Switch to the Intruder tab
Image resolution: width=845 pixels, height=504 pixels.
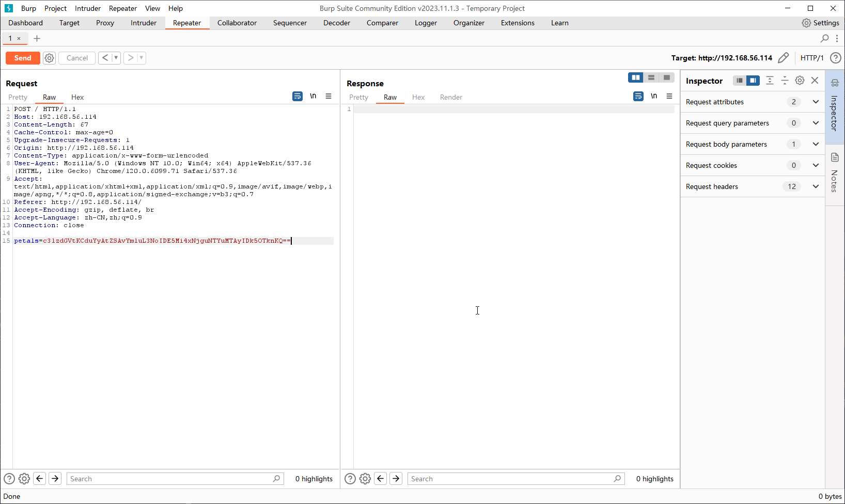click(144, 23)
